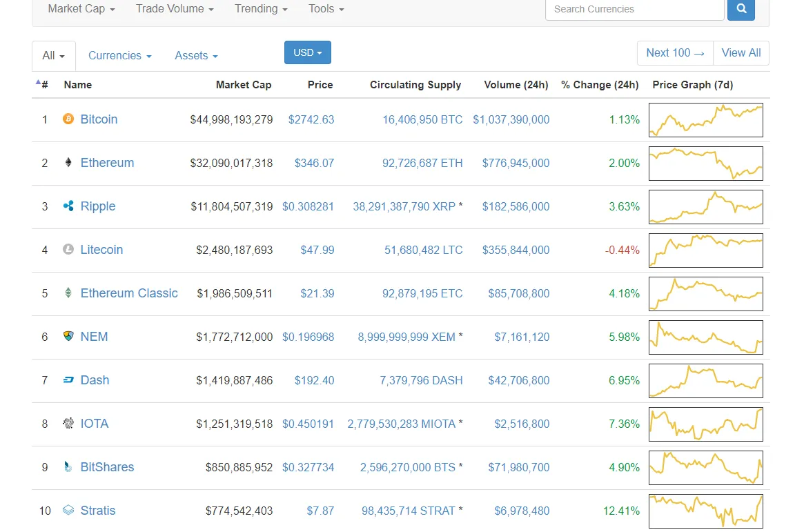Click the Dash logo icon
The image size is (804, 532).
click(x=68, y=380)
